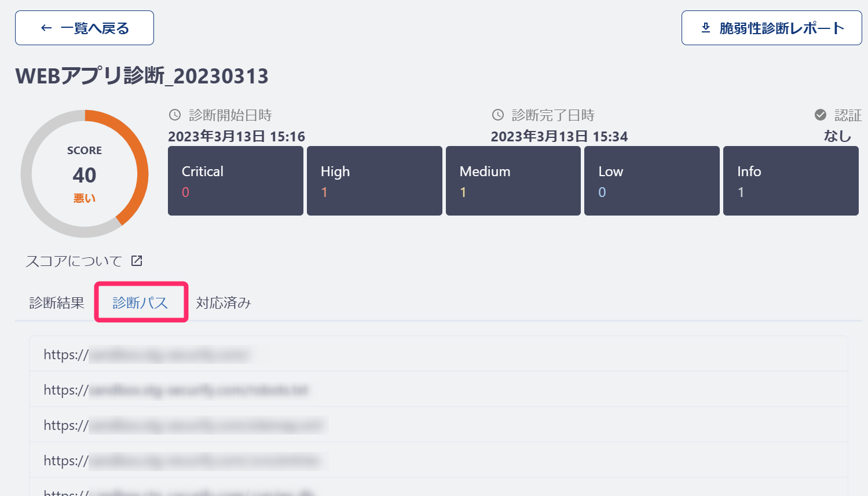Viewport: 868px width, 496px height.
Task: Select the Low severity card
Action: coord(652,181)
